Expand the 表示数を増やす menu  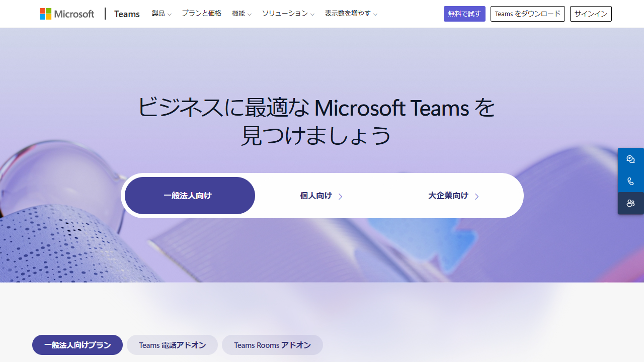point(351,14)
